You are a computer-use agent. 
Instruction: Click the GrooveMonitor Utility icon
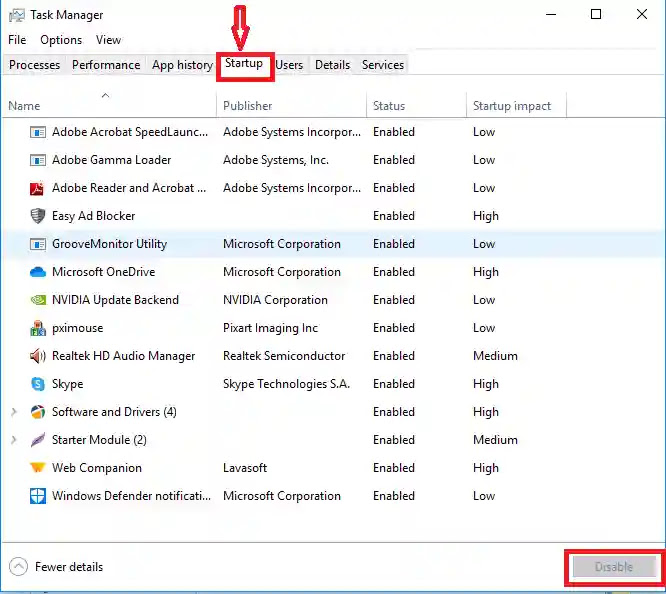pyautogui.click(x=38, y=244)
